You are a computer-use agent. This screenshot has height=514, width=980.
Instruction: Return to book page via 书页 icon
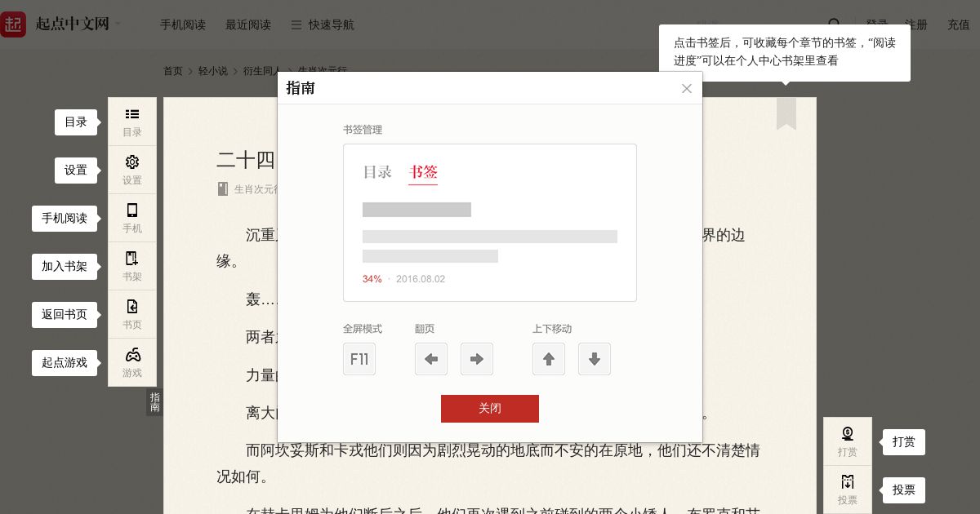[132, 314]
